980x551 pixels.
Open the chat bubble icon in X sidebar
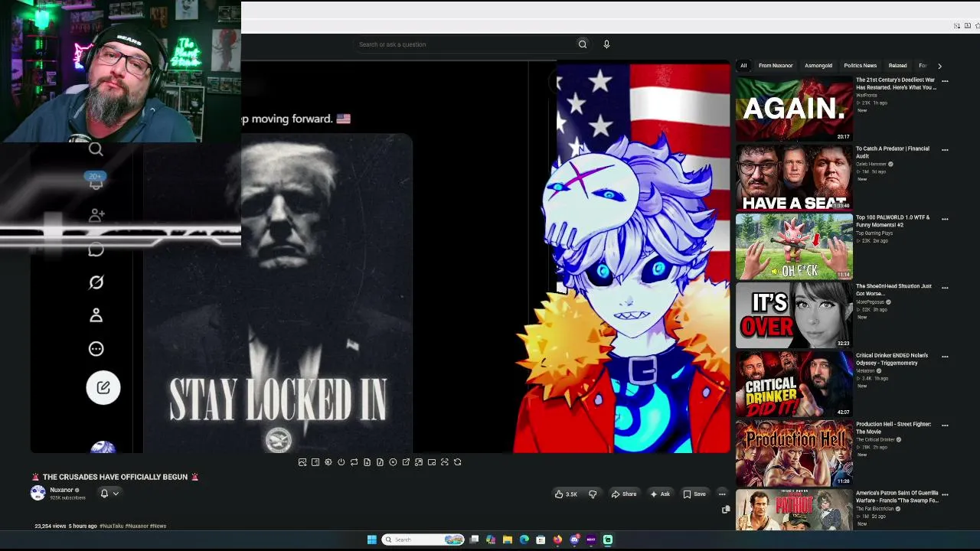pos(96,249)
